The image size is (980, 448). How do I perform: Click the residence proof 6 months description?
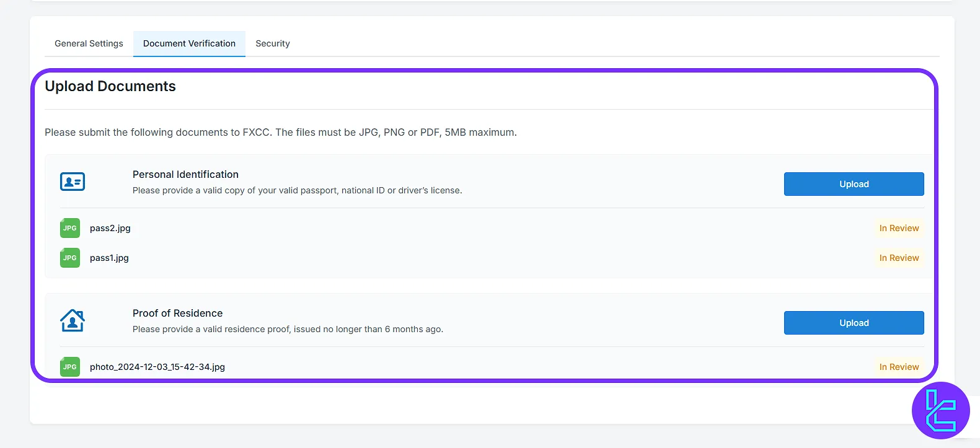point(288,329)
